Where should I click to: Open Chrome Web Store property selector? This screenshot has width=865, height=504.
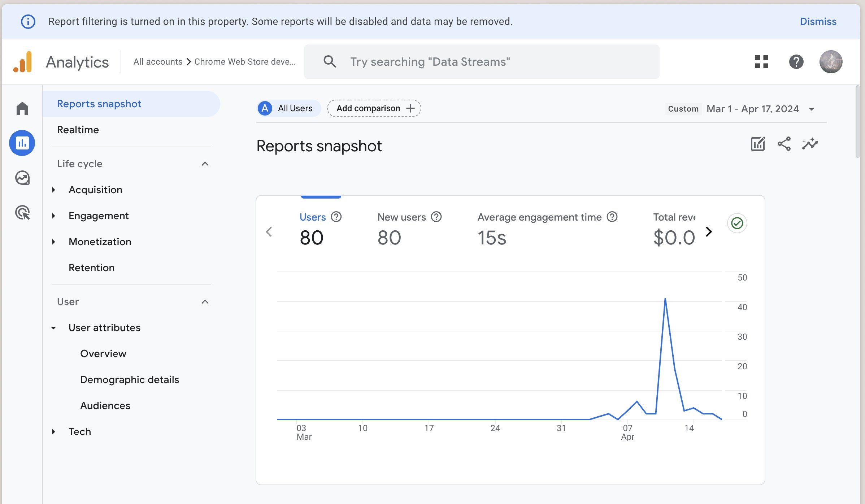click(245, 62)
